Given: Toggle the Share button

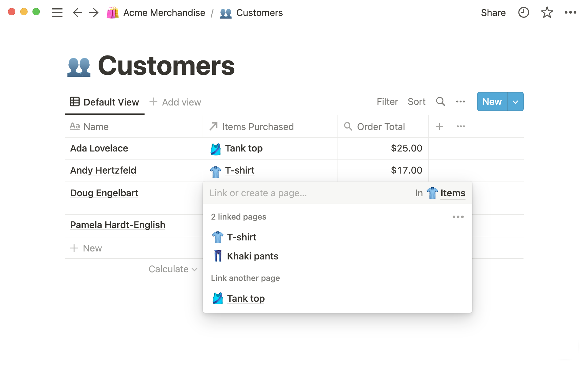Looking at the screenshot, I should tap(493, 13).
